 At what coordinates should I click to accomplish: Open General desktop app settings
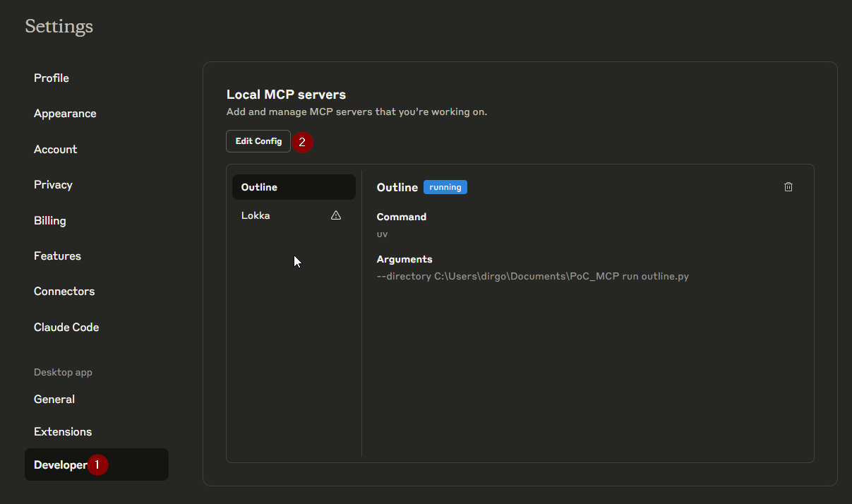pyautogui.click(x=54, y=399)
